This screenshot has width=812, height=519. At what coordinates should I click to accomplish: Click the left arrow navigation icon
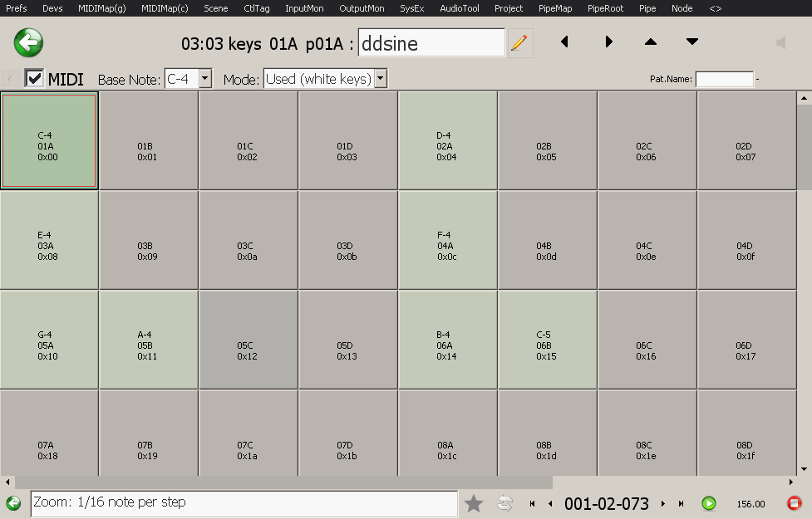click(x=565, y=42)
